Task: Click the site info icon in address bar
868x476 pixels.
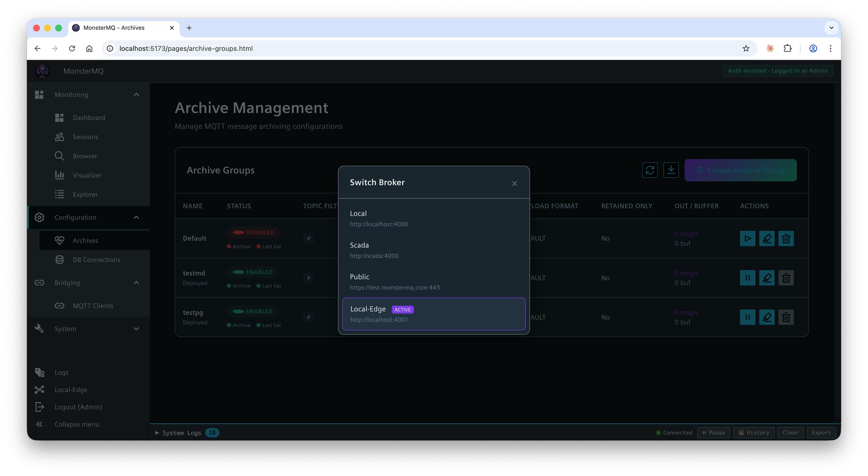Action: pos(110,48)
